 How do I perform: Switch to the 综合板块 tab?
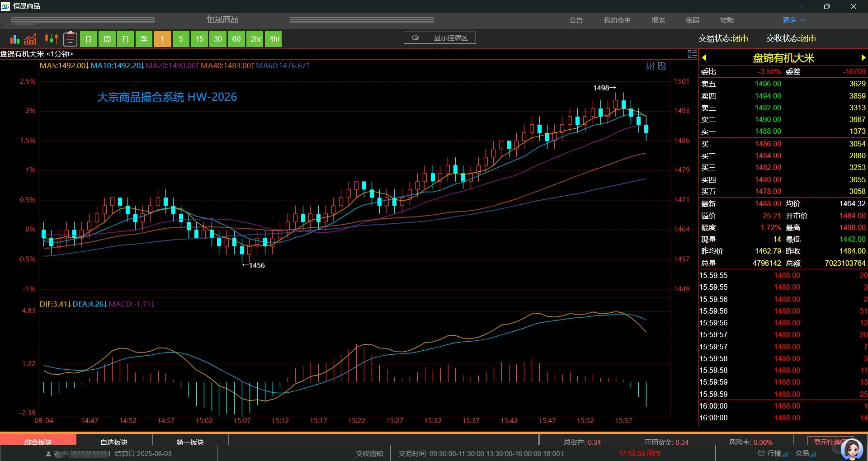coord(38,440)
